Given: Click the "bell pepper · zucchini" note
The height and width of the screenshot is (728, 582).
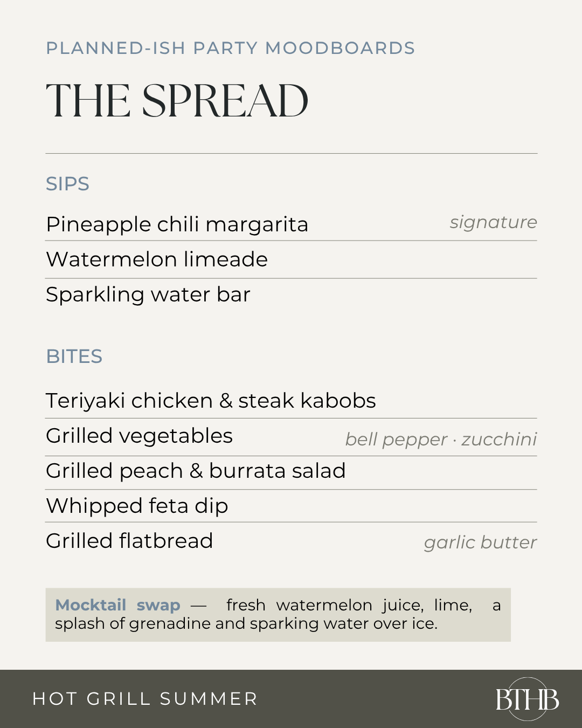Looking at the screenshot, I should tap(441, 439).
